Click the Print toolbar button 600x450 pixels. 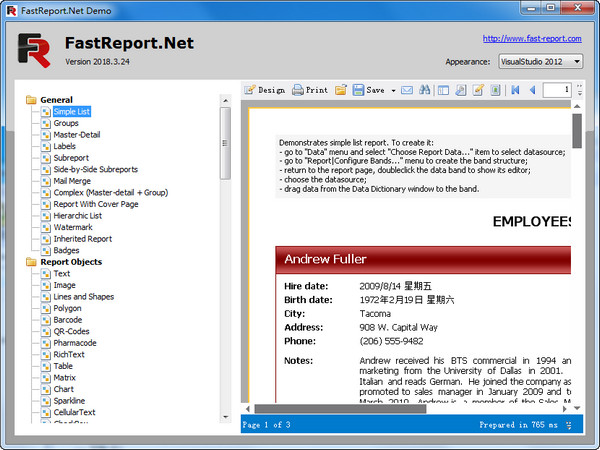point(309,90)
